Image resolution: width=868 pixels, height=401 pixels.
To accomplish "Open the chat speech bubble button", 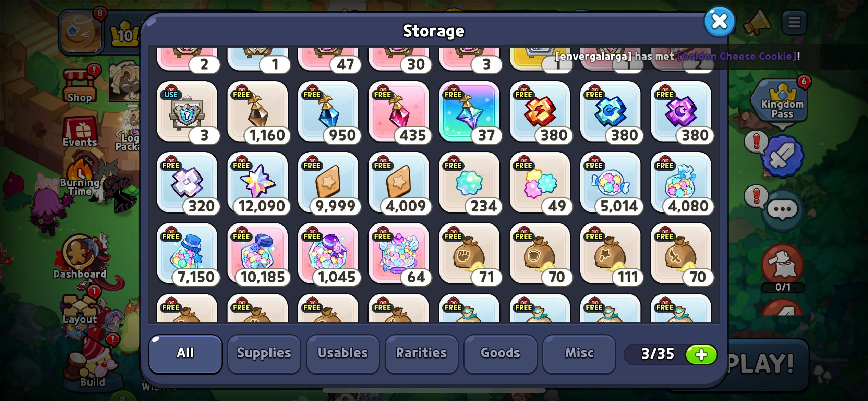I will click(x=782, y=209).
